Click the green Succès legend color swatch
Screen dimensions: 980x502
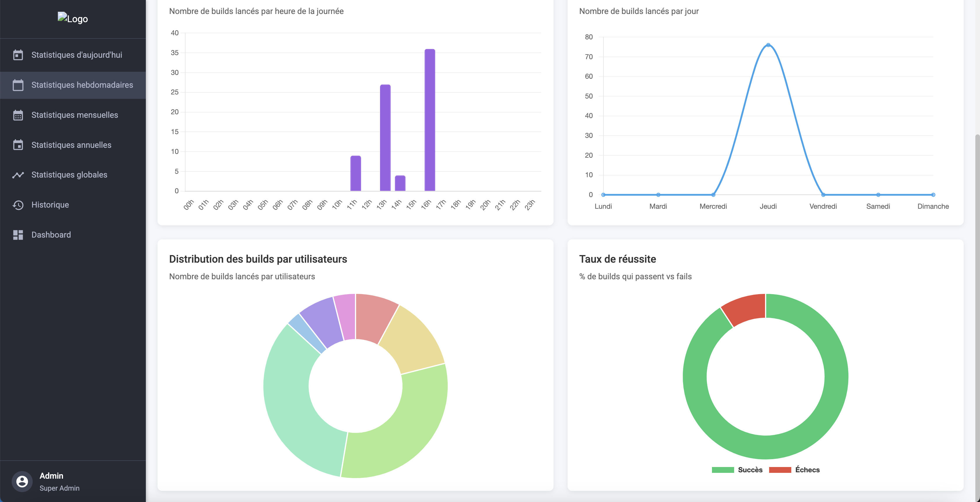pyautogui.click(x=723, y=470)
